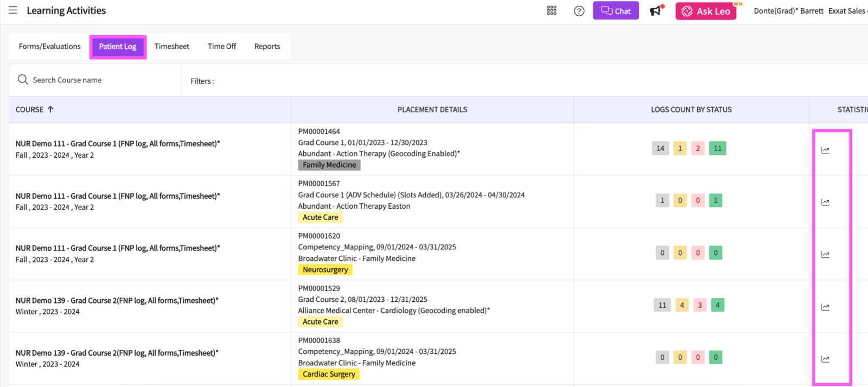View statistics chart for placement PM00001567
Screen dimensions: 868x387
click(825, 202)
